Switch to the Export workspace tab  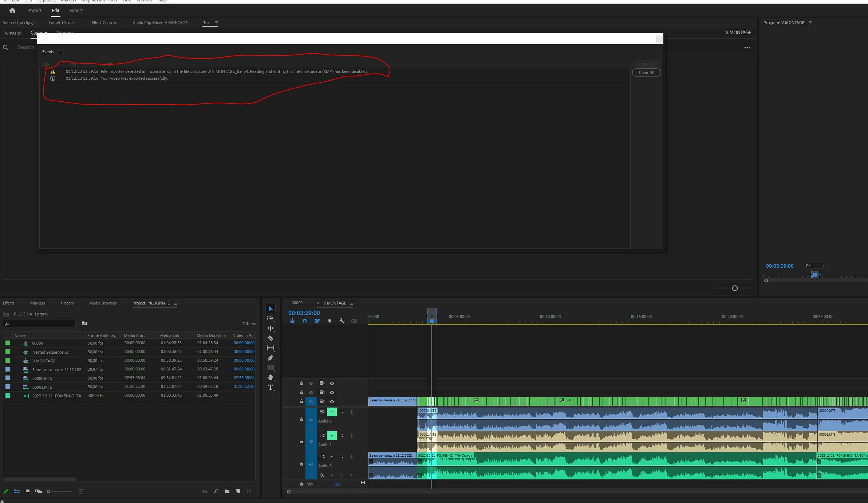point(76,11)
